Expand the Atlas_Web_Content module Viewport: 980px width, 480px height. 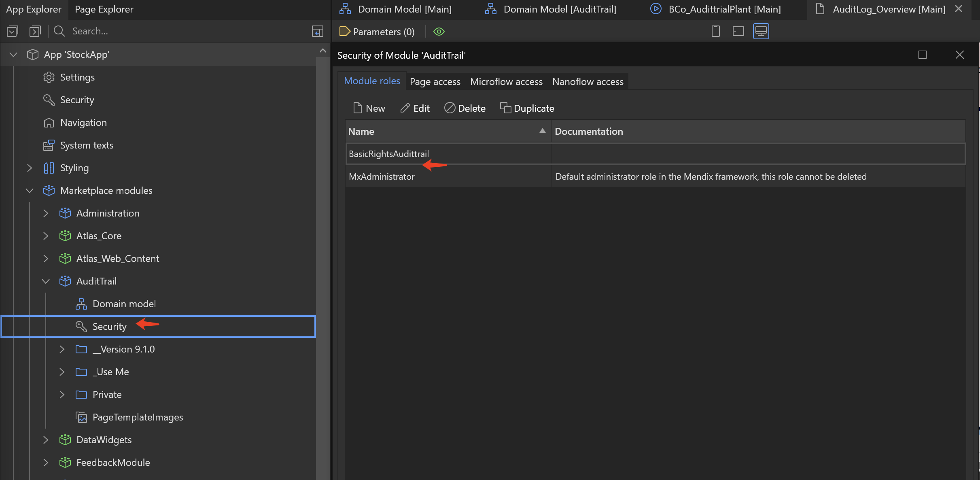[x=46, y=259]
